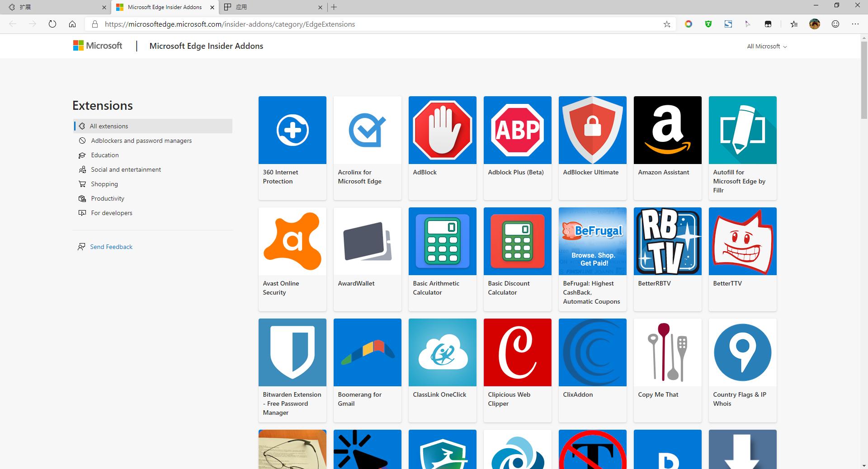Open the Basic Discount Calculator icon
Screen dimensions: 868x469
point(518,241)
